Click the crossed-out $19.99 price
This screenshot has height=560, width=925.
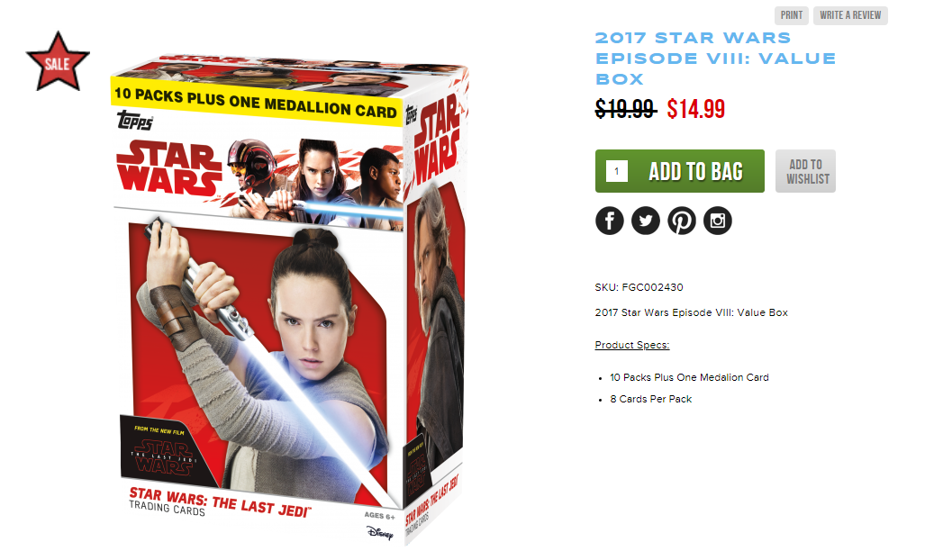(x=625, y=109)
